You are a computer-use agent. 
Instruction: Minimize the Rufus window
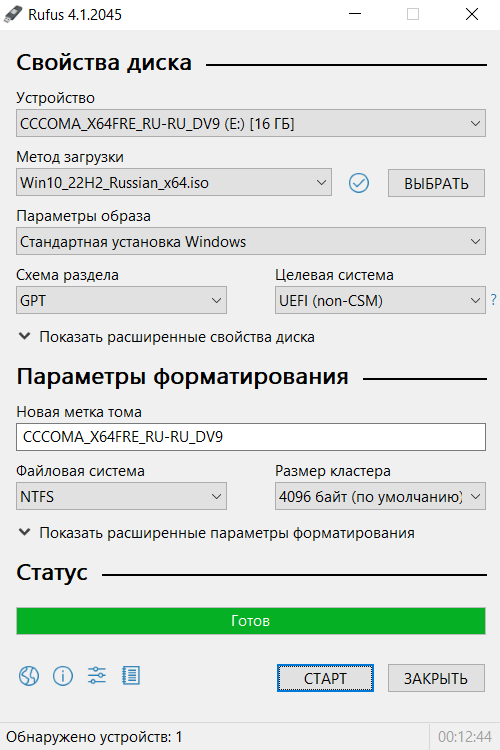coord(355,14)
